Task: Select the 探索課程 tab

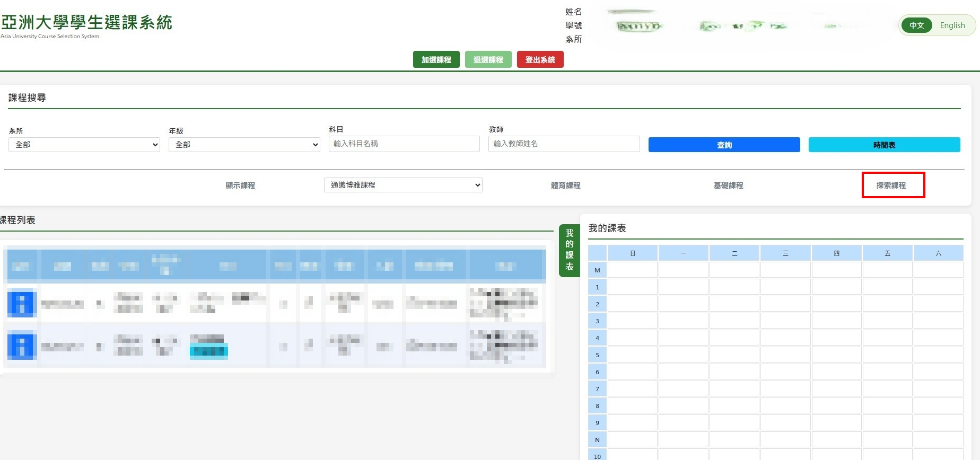Action: pos(891,185)
